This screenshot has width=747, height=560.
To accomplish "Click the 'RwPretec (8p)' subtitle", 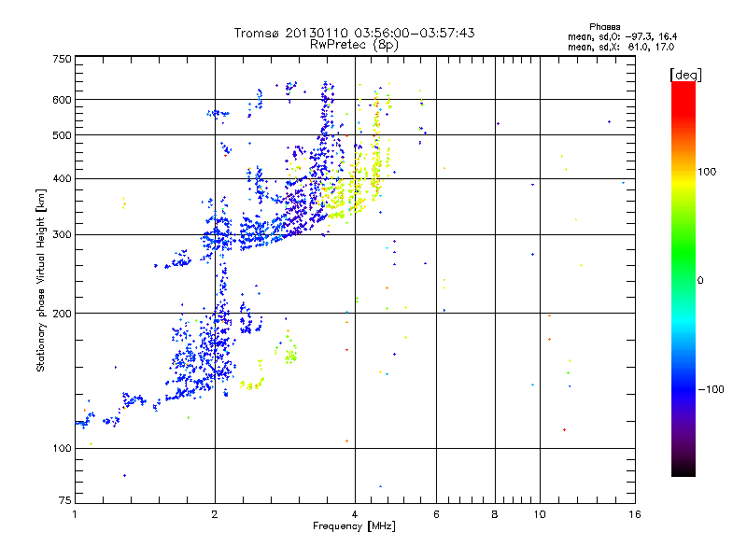I will click(x=354, y=45).
